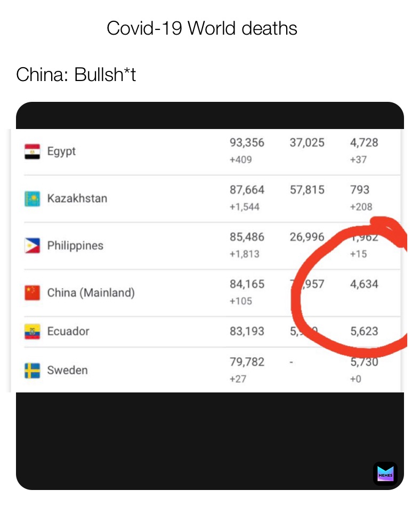Click the China flag icon

[32, 293]
